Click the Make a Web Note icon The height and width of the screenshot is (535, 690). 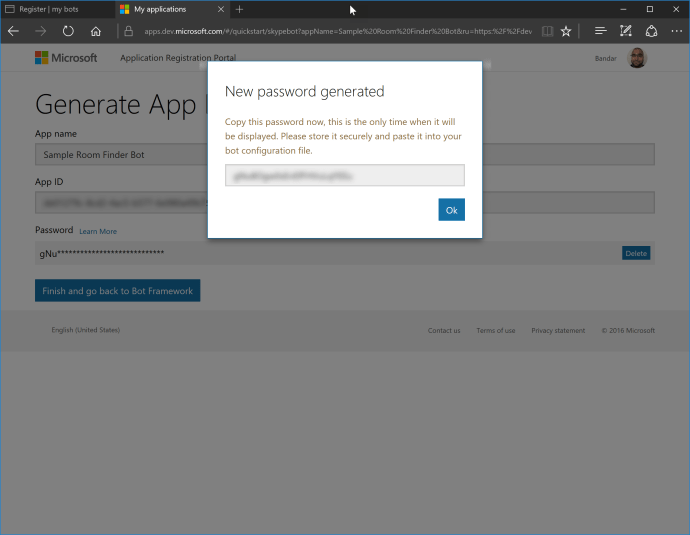tap(626, 31)
